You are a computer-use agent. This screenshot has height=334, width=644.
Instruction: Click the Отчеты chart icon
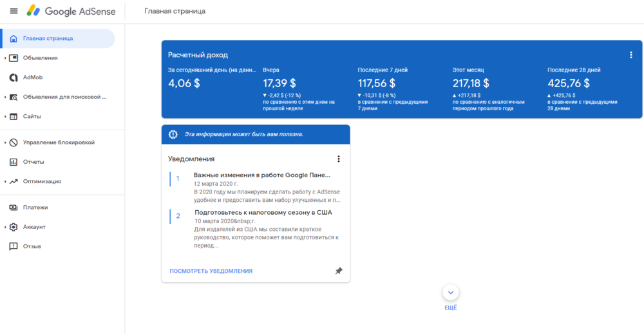coord(14,162)
